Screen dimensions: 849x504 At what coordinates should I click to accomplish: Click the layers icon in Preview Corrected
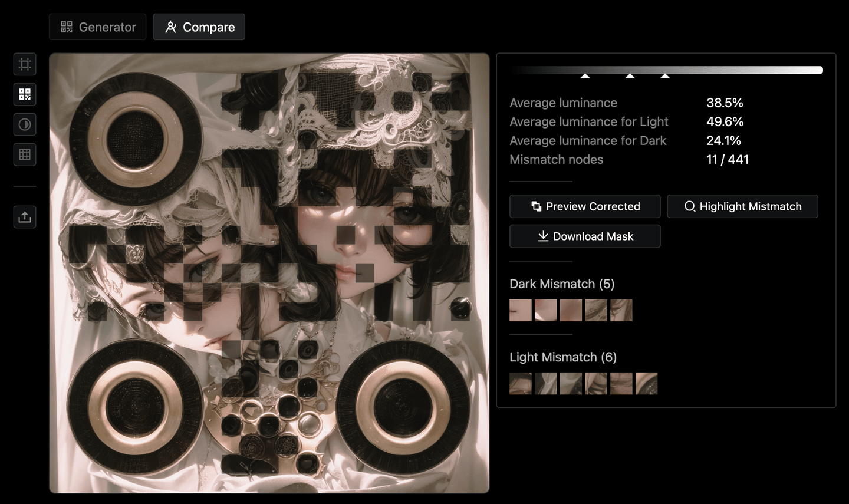click(536, 206)
